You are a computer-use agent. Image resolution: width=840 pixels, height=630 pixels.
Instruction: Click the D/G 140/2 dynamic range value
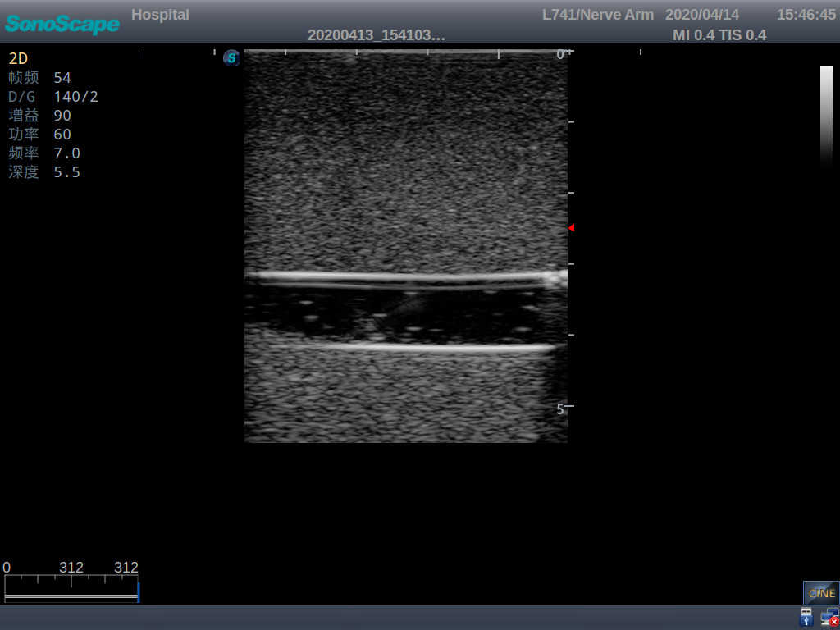(49, 96)
